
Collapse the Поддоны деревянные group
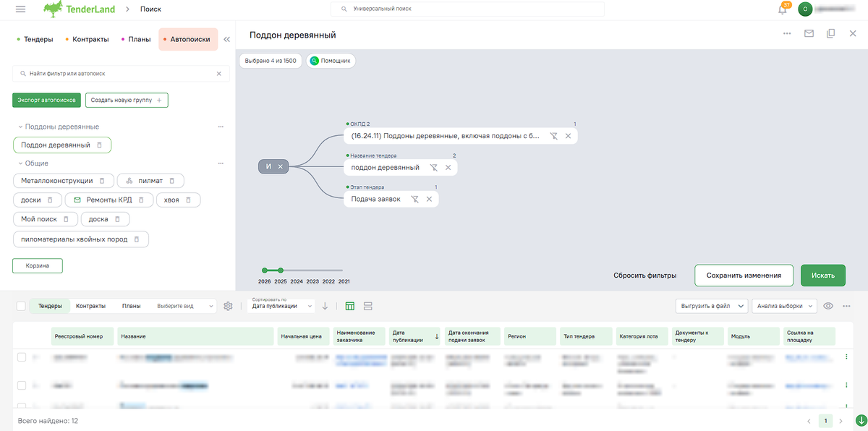tap(20, 127)
